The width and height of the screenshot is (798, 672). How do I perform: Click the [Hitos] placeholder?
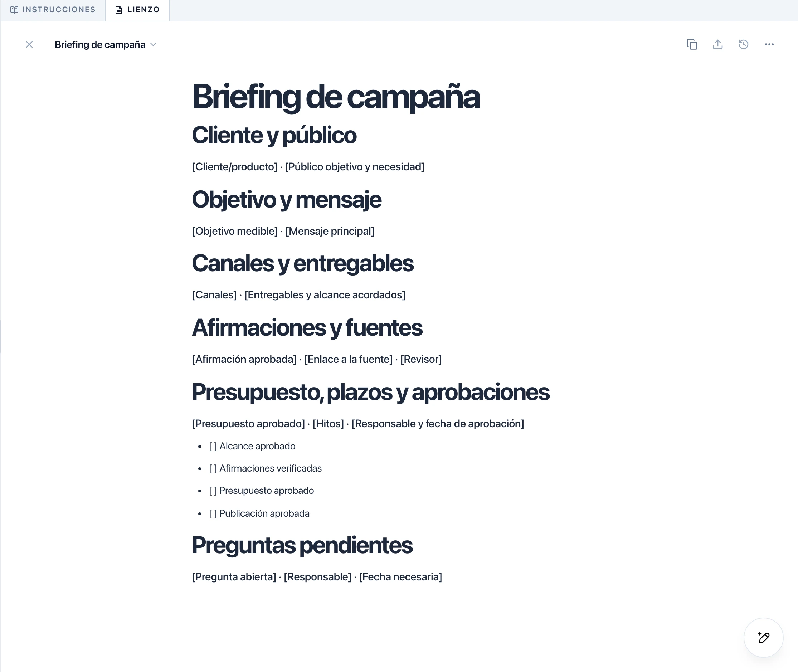point(329,424)
